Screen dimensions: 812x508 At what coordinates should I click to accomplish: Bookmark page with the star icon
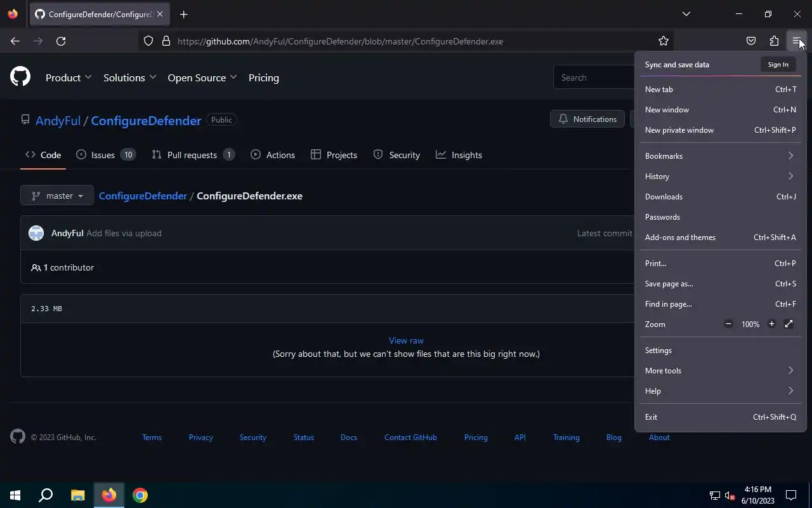pyautogui.click(x=664, y=41)
